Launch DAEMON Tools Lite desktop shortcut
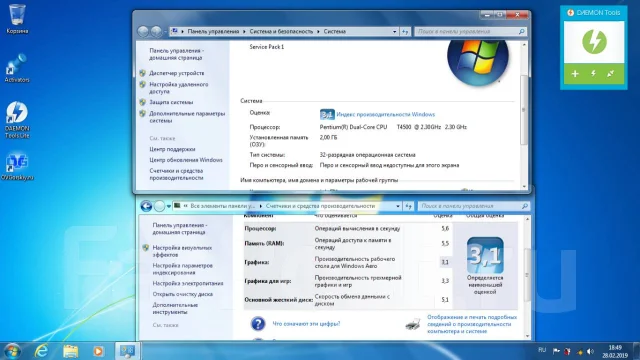The width and height of the screenshot is (640, 360). click(x=17, y=120)
